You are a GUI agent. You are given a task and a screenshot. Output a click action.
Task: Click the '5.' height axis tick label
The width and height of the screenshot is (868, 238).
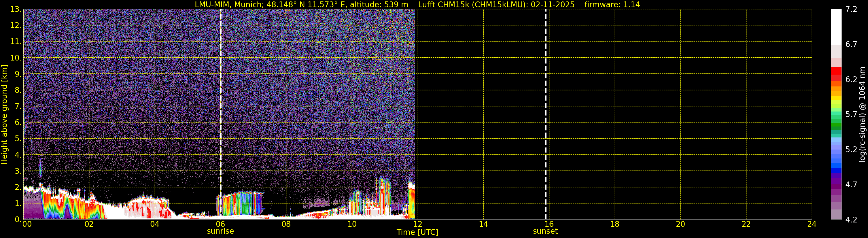(x=18, y=139)
